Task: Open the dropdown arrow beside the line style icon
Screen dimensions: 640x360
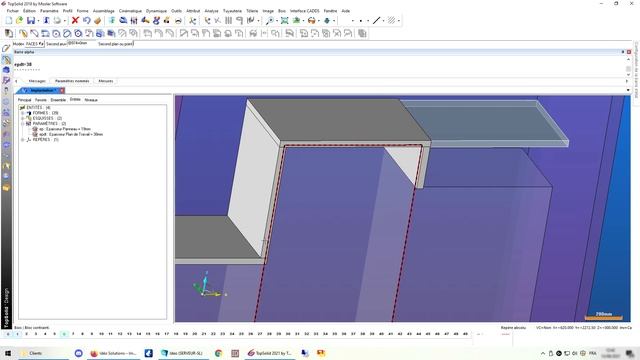Action: point(383,21)
